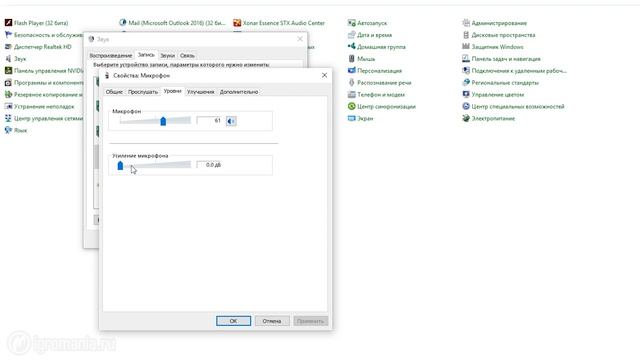Screen dimensions: 640x360
Task: Open Администрирование icon
Action: pos(466,23)
